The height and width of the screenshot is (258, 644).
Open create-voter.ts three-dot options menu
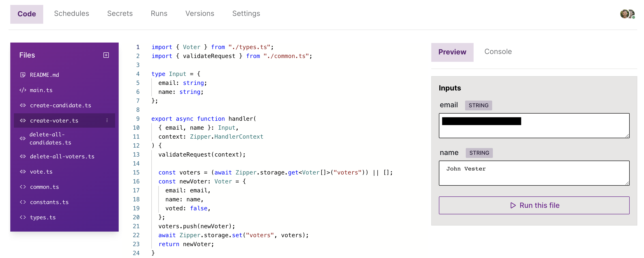(107, 120)
